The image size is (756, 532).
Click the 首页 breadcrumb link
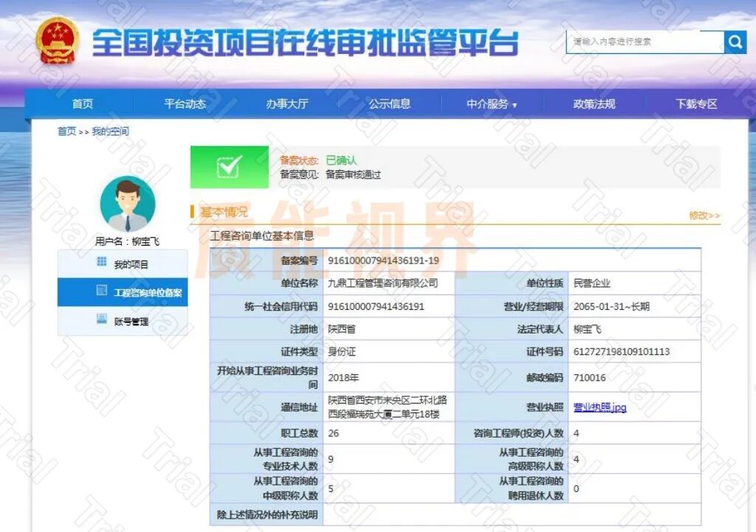point(66,131)
